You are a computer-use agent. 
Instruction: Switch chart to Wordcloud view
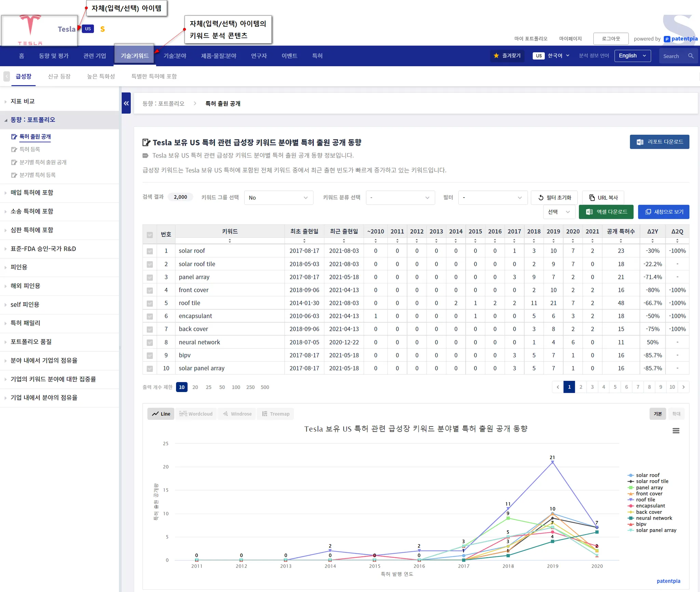(196, 414)
